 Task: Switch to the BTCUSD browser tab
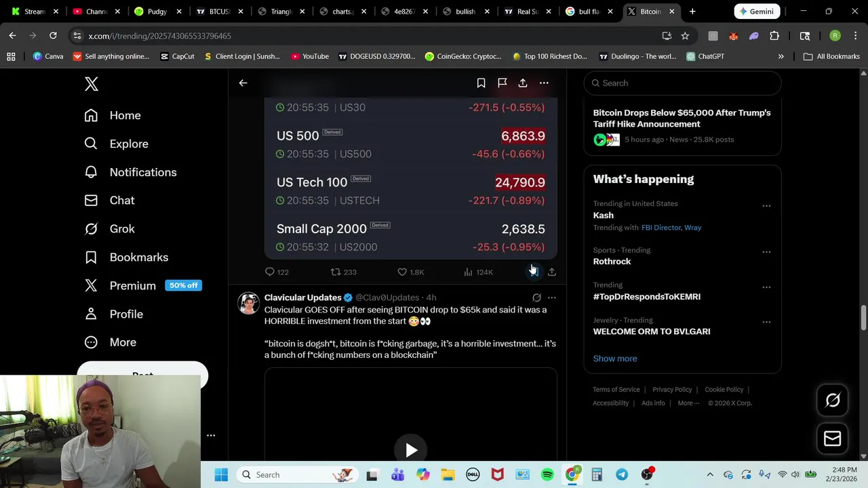click(219, 12)
